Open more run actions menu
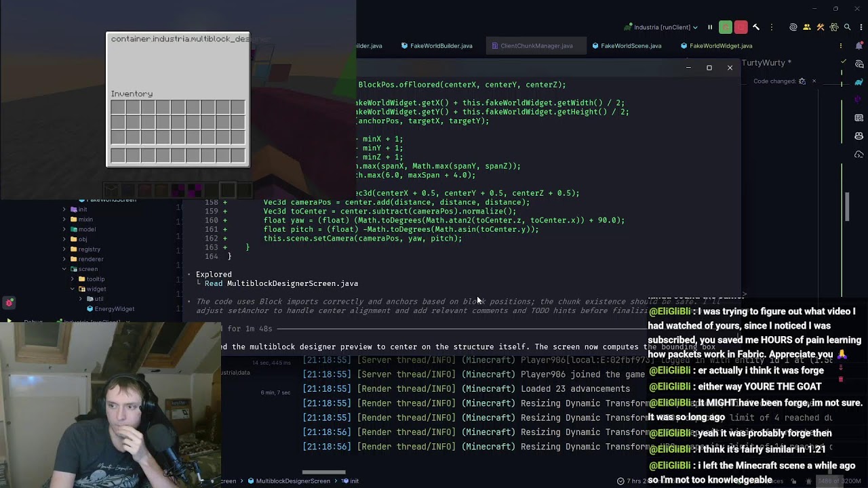The image size is (868, 488). tap(772, 27)
